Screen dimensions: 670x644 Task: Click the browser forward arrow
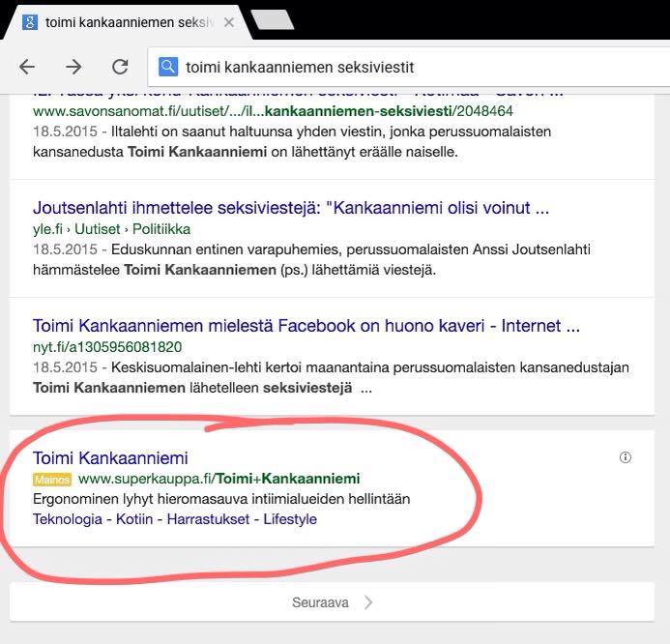[x=73, y=67]
